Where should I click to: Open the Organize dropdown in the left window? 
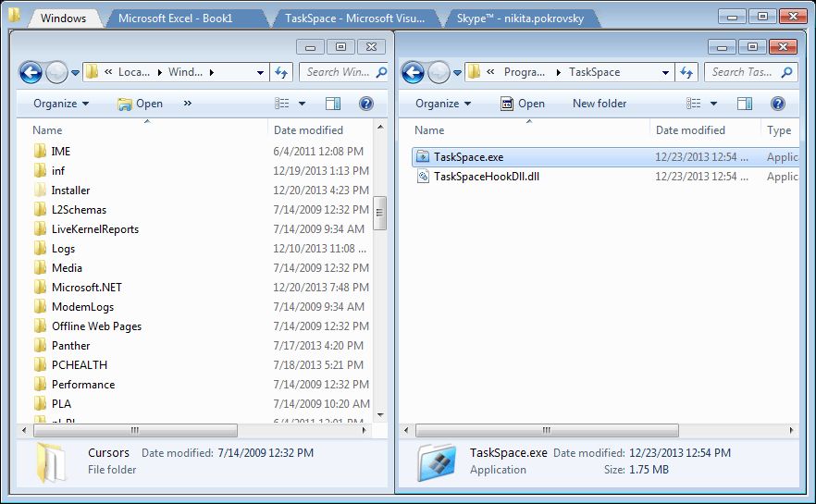(x=61, y=104)
